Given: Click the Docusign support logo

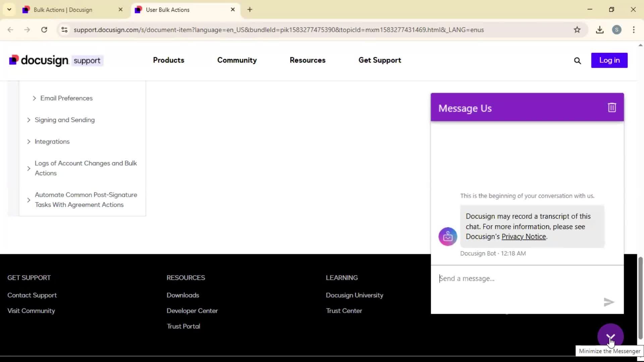Looking at the screenshot, I should point(56,60).
